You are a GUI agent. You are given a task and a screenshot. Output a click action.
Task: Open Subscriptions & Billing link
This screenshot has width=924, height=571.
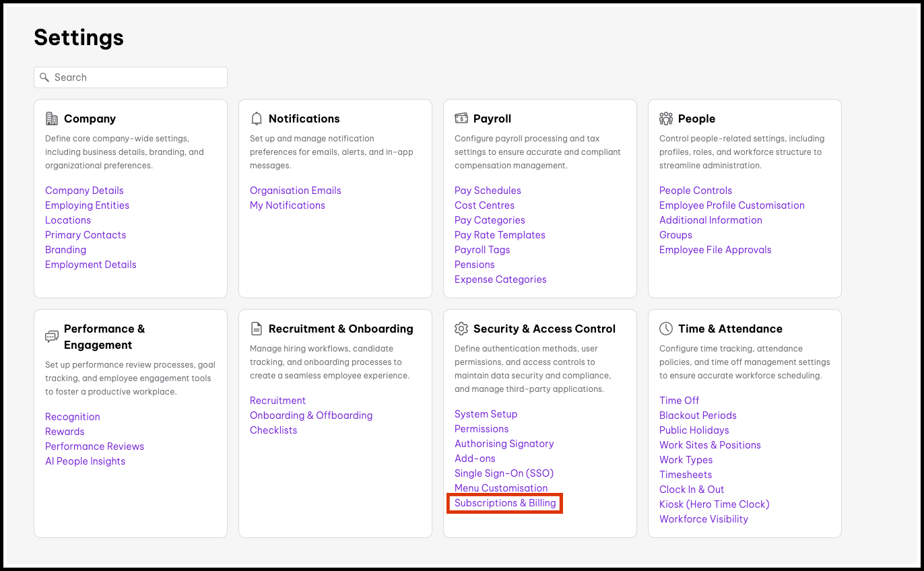[505, 503]
